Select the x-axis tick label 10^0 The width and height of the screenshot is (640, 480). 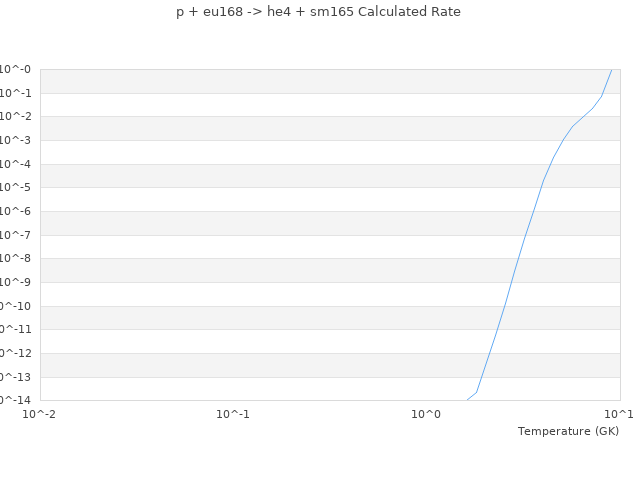[x=426, y=414]
